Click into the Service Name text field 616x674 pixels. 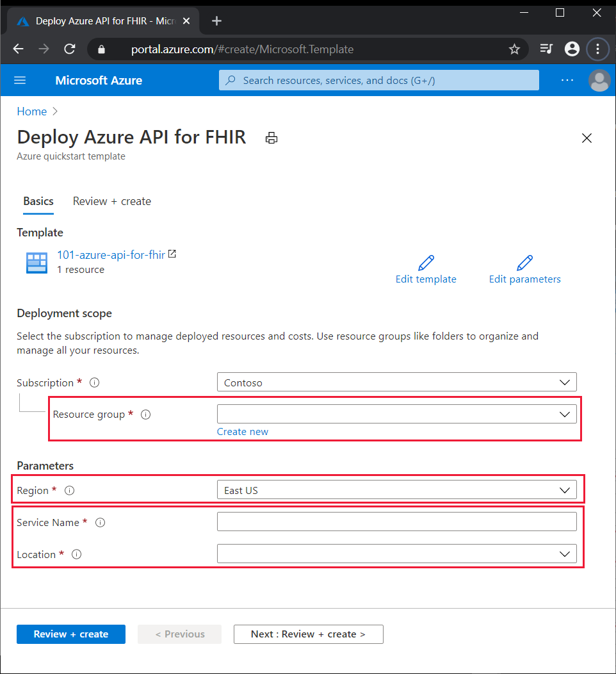396,522
